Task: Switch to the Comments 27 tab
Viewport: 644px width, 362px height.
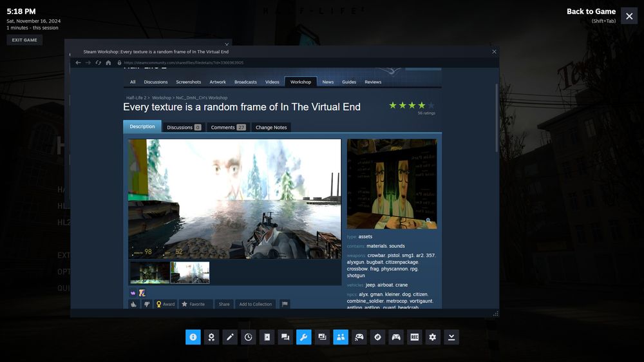Action: [228, 128]
